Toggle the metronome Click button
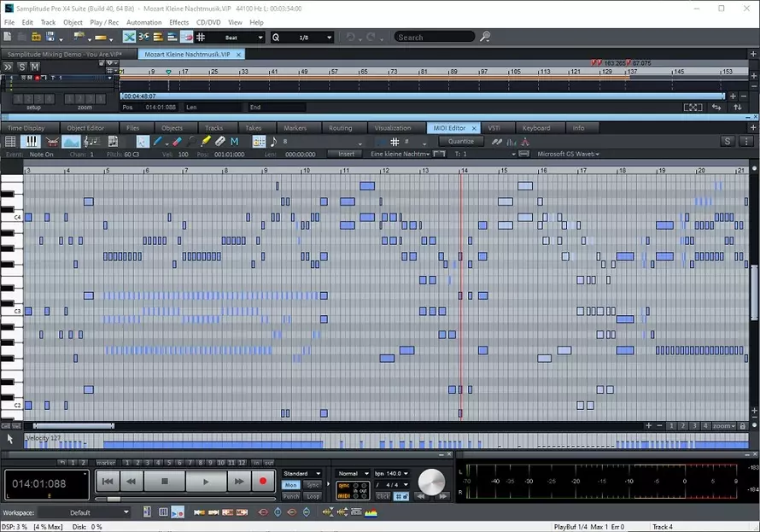The width and height of the screenshot is (760, 532). click(383, 496)
